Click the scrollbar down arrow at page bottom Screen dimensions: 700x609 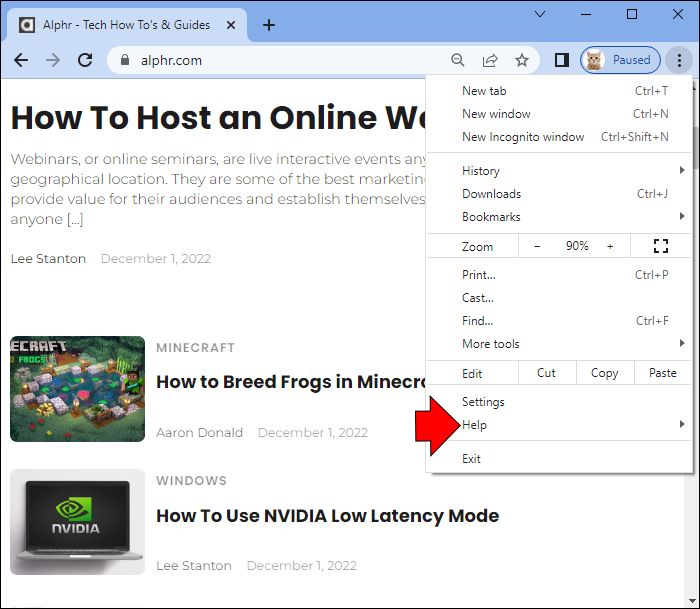pyautogui.click(x=691, y=601)
